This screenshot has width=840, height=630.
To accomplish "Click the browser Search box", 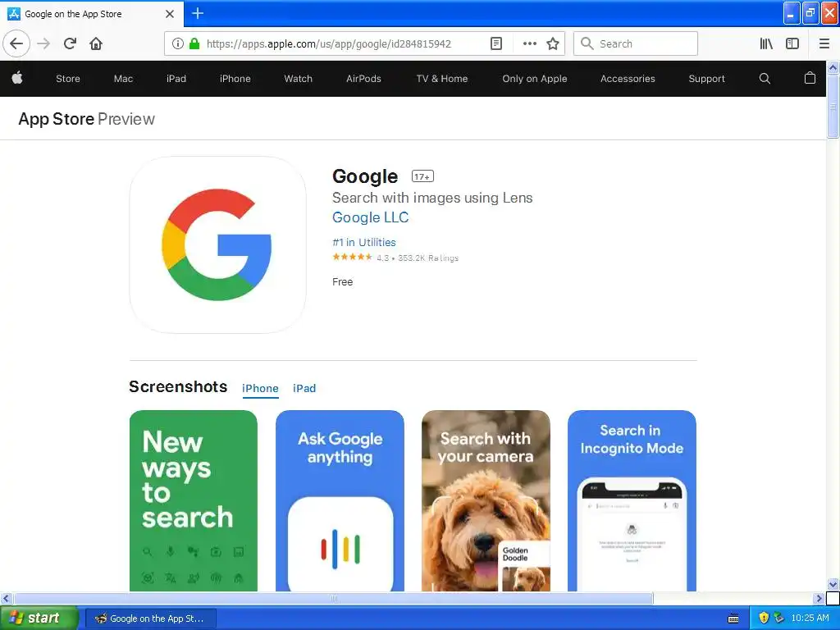I will (x=636, y=43).
